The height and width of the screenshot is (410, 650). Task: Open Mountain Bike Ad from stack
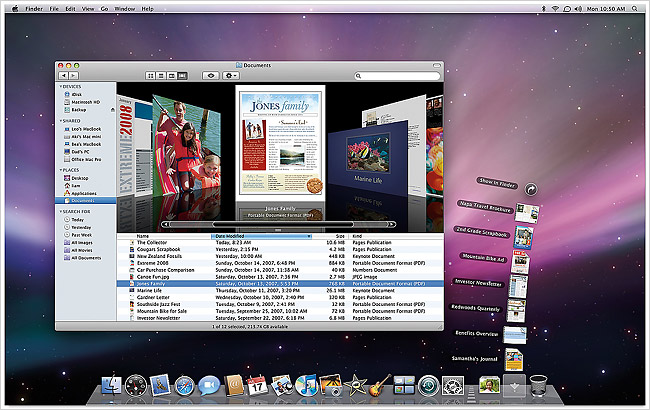click(520, 262)
